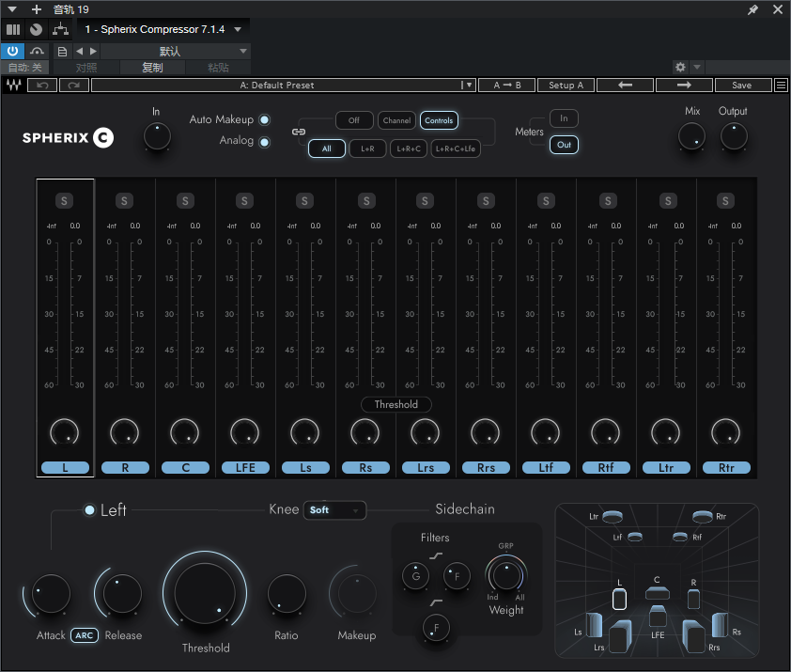
Task: Click the Waves logo icon
Action: (x=13, y=85)
